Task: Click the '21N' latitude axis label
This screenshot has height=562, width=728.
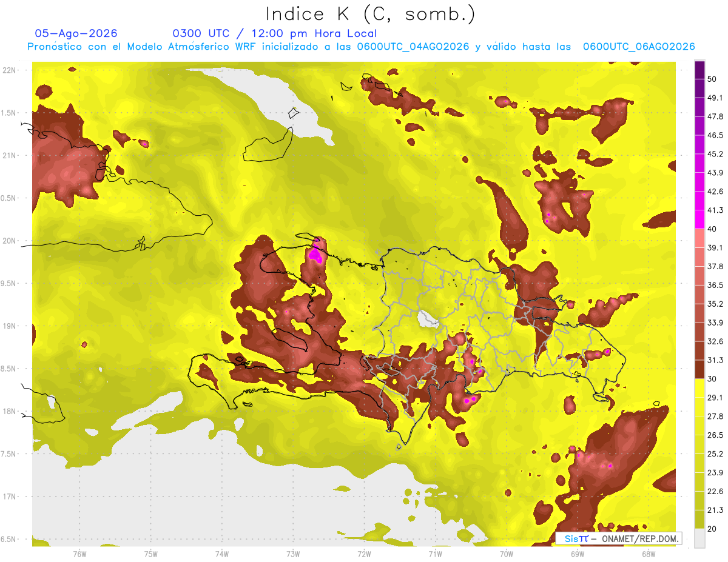Action: tap(9, 155)
